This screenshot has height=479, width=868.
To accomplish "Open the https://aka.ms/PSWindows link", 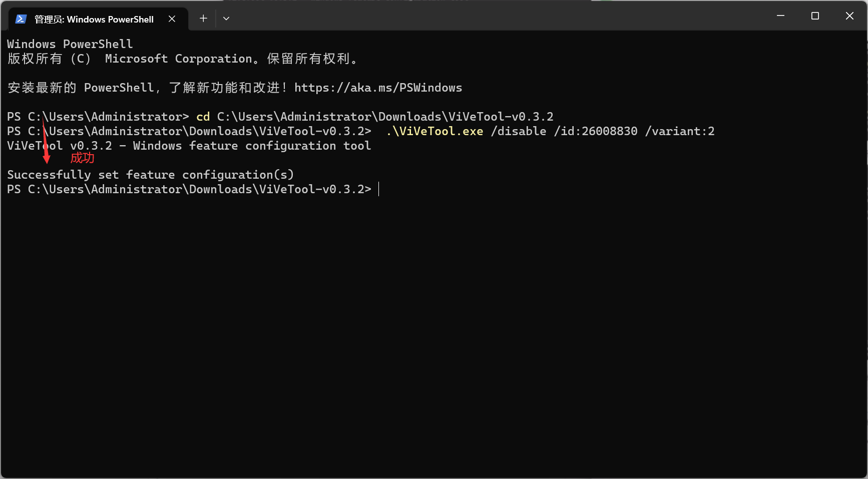I will tap(378, 88).
